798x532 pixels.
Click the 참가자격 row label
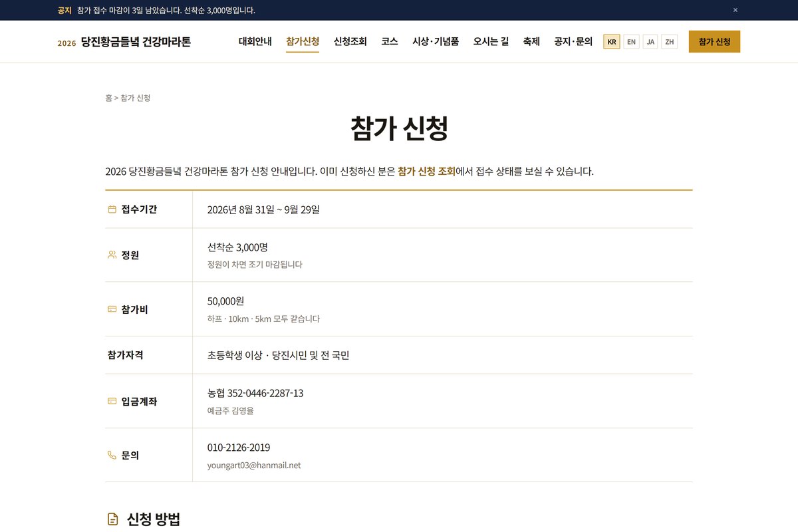pos(125,355)
